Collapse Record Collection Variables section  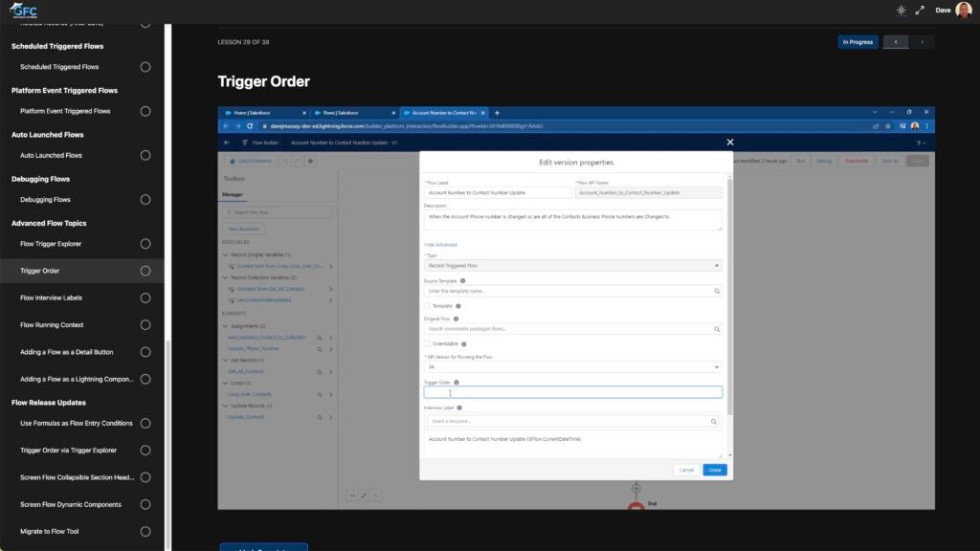(x=226, y=277)
